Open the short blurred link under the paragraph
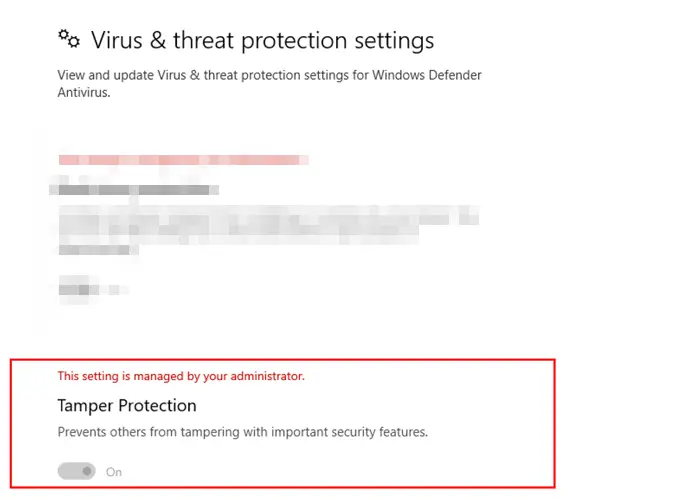Image resolution: width=698 pixels, height=499 pixels. click(x=98, y=250)
